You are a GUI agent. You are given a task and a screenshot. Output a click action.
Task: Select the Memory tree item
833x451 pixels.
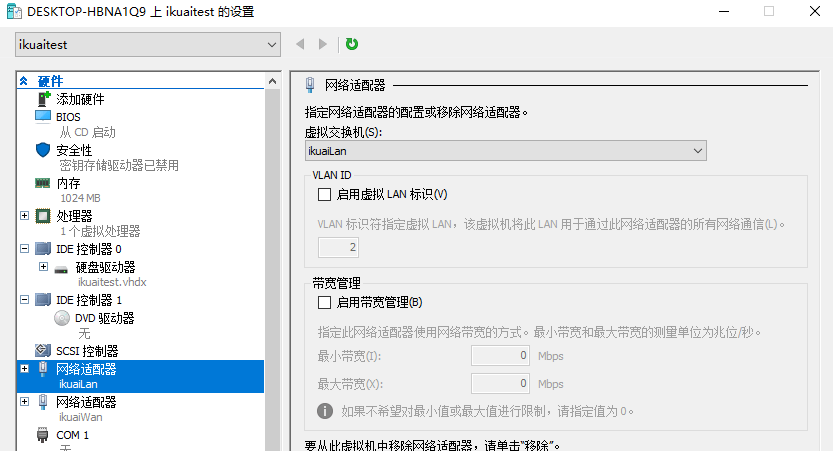coord(69,183)
